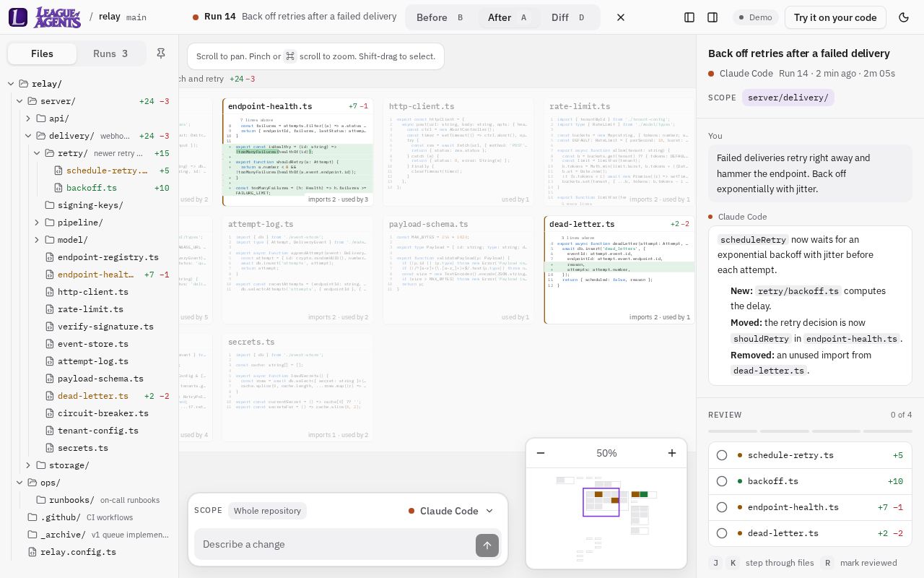The width and height of the screenshot is (924, 578).
Task: Click the relay.config.ts file icon
Action: 32,552
